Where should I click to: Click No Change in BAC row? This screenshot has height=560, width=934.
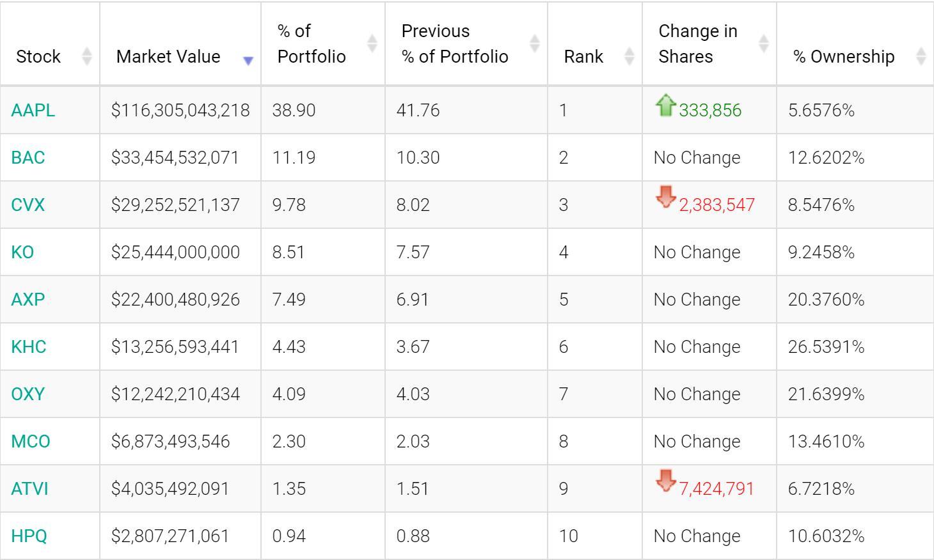click(697, 157)
